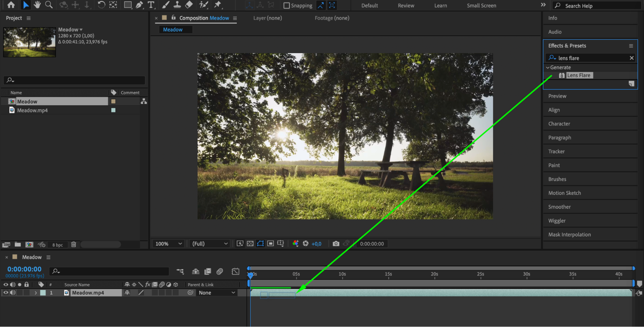The height and width of the screenshot is (327, 644).
Task: Mute the Meadow.mp4 layer audio
Action: (13, 293)
